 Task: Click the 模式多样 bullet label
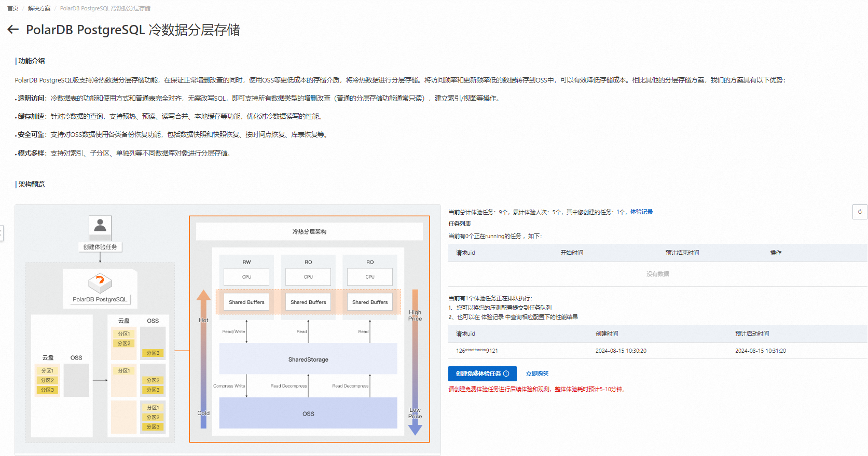pyautogui.click(x=32, y=153)
